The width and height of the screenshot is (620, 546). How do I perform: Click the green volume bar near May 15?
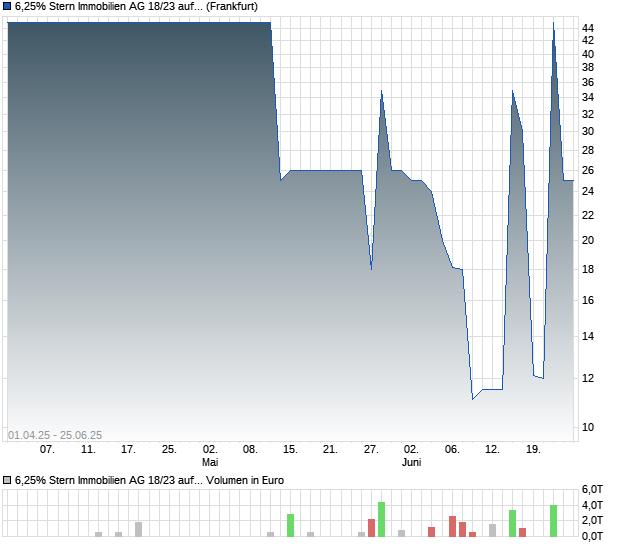[290, 525]
